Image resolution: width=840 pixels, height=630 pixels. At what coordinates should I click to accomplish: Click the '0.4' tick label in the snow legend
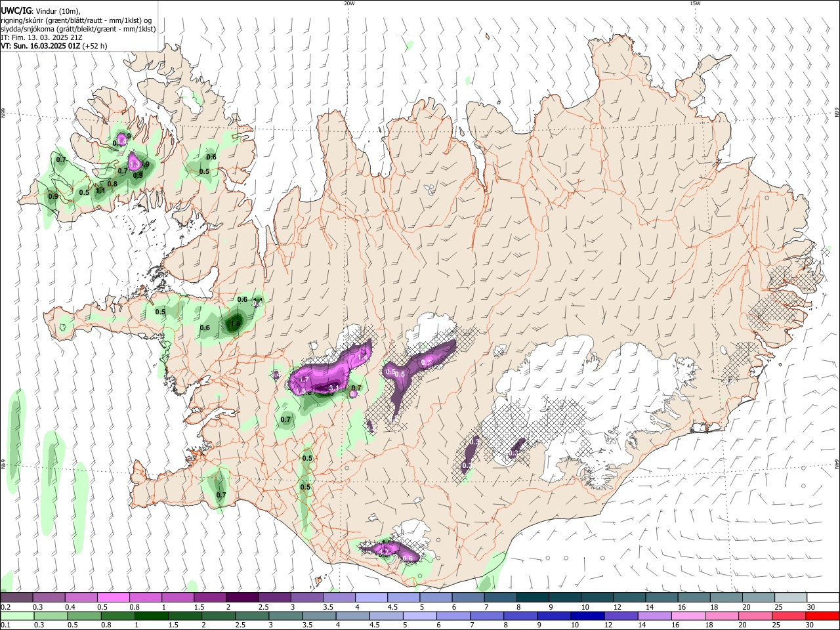click(70, 607)
